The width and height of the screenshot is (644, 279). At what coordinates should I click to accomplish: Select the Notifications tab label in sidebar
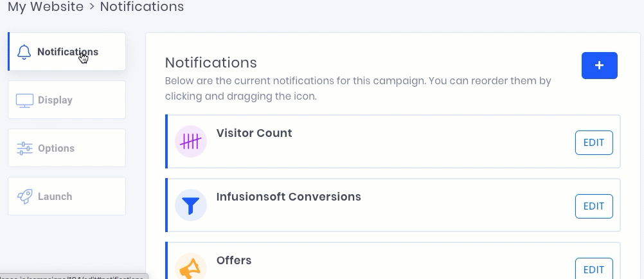(x=67, y=52)
